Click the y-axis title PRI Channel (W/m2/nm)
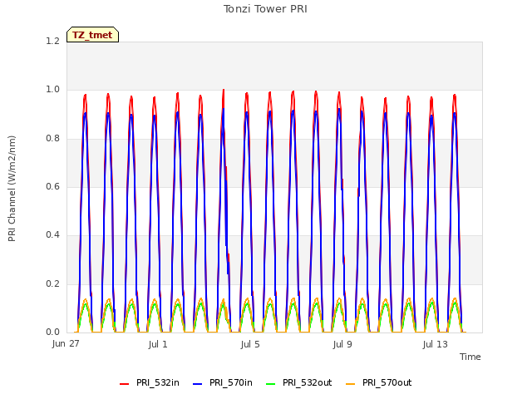The height and width of the screenshot is (399, 532). [x=12, y=189]
